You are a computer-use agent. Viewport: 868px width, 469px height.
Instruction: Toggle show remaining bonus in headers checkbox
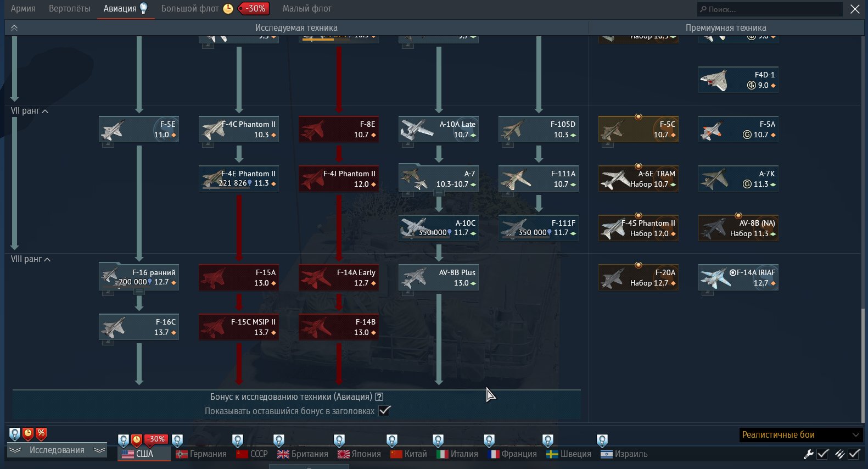coord(384,411)
